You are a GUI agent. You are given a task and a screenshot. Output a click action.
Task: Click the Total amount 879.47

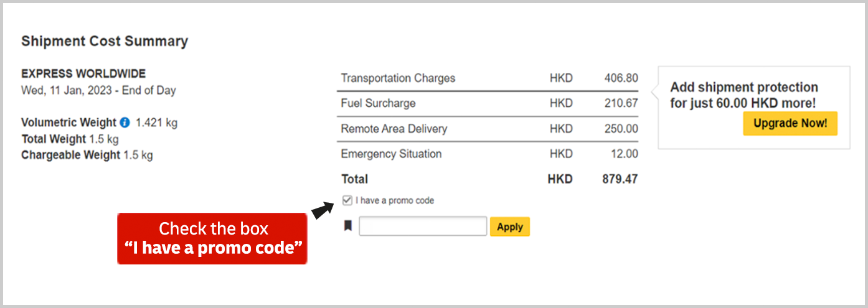[620, 179]
